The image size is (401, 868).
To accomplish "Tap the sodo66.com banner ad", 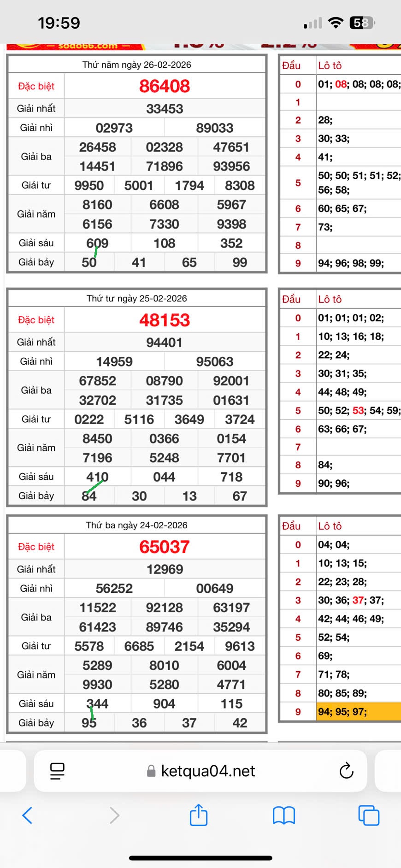I will pyautogui.click(x=88, y=46).
